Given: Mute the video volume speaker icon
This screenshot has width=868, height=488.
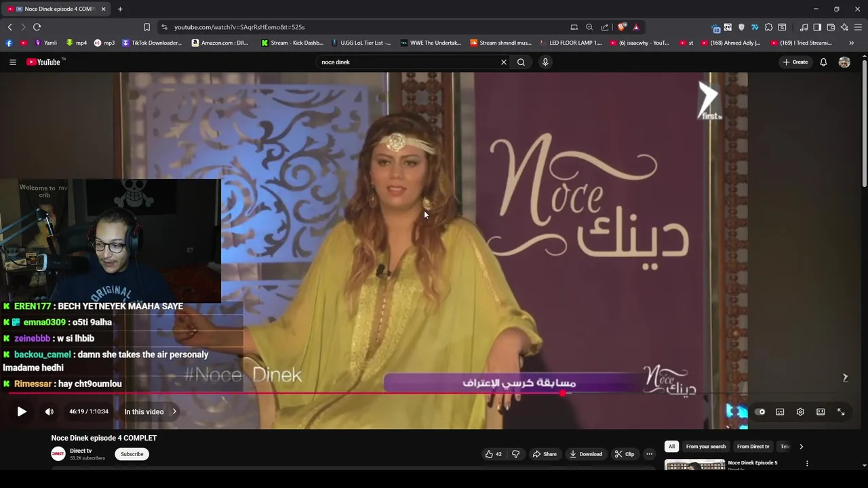Looking at the screenshot, I should (x=50, y=411).
